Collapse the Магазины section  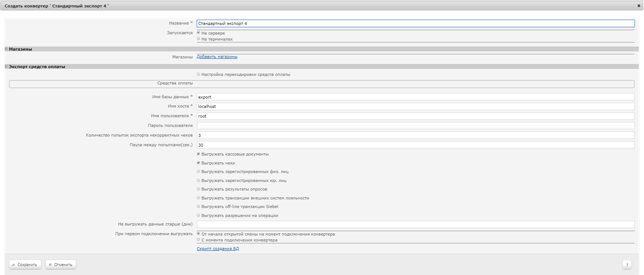[x=6, y=49]
